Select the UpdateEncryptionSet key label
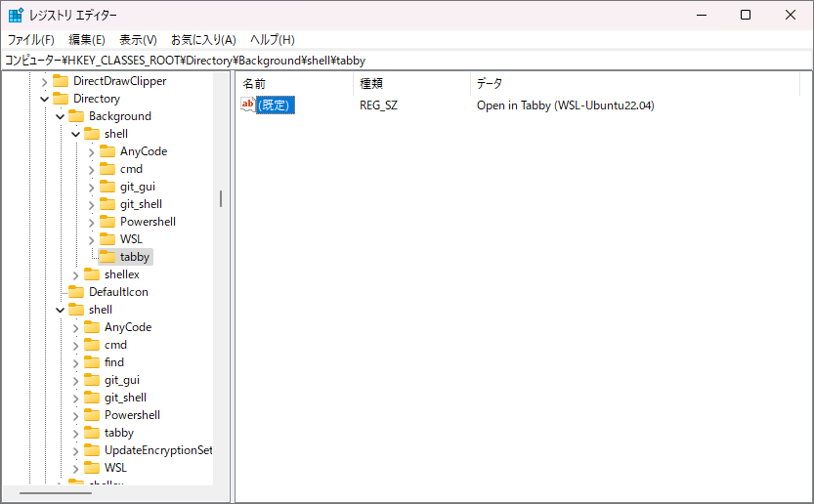The image size is (814, 504). point(158,450)
